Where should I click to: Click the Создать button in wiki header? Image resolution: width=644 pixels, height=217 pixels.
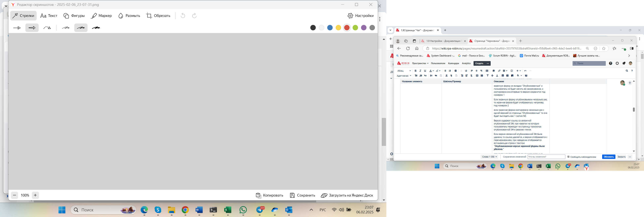(x=479, y=63)
